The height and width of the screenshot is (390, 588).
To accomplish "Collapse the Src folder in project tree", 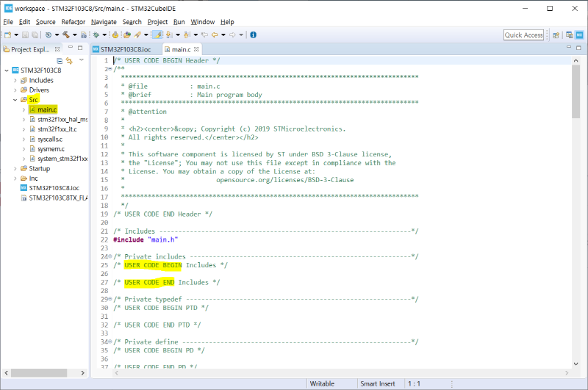I will [x=15, y=100].
